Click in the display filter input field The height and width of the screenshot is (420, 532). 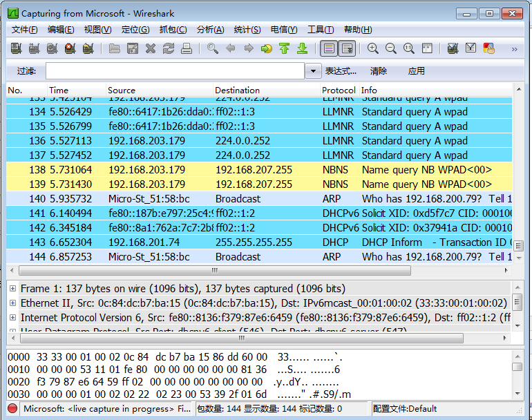pos(175,71)
